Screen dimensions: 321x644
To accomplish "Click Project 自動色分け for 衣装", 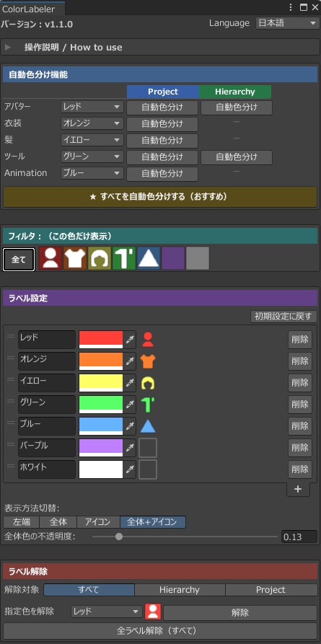I will click(162, 124).
